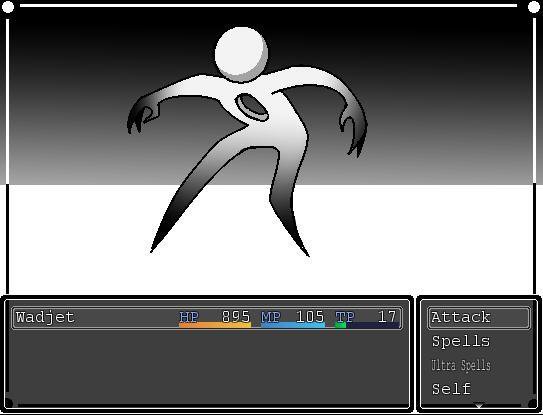543x415 pixels.
Task: Click the TP value 17
Action: click(x=387, y=317)
